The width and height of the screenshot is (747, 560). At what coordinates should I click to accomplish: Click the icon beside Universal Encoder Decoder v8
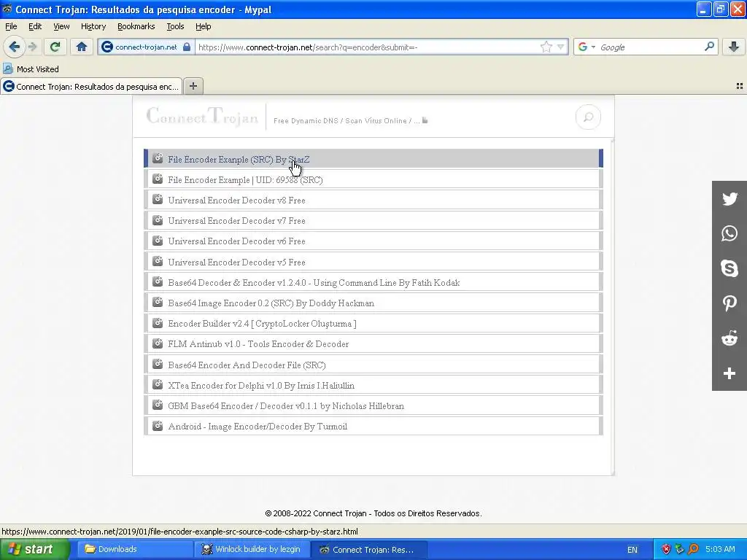(158, 199)
